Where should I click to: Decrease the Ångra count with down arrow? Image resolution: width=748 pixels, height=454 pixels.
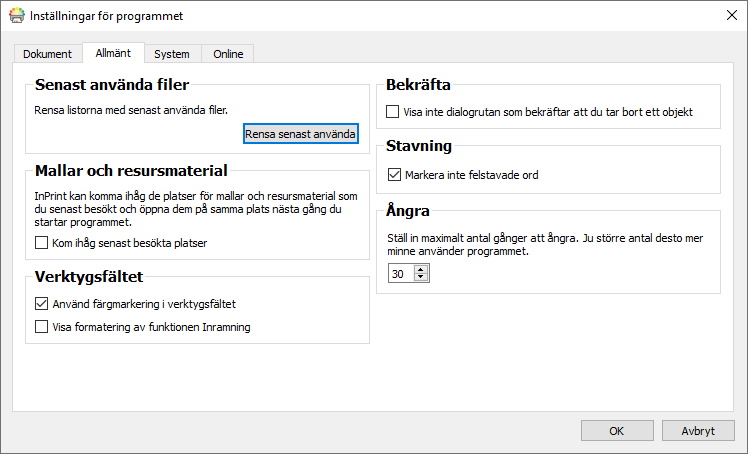tap(420, 278)
